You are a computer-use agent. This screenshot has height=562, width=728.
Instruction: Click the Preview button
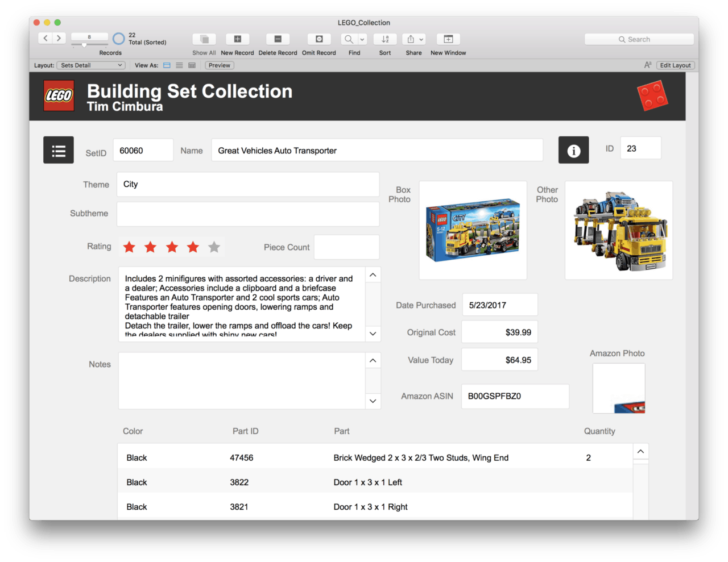(x=220, y=65)
